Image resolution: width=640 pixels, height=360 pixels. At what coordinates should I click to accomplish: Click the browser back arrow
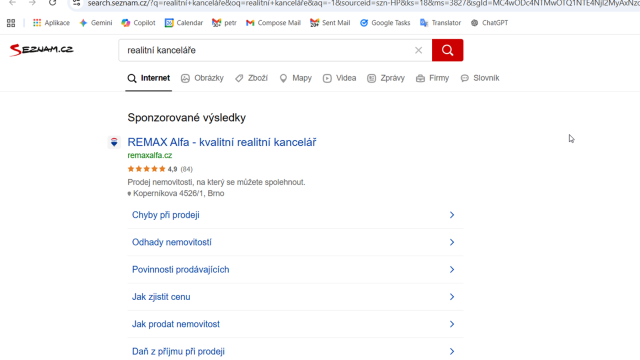point(13,3)
